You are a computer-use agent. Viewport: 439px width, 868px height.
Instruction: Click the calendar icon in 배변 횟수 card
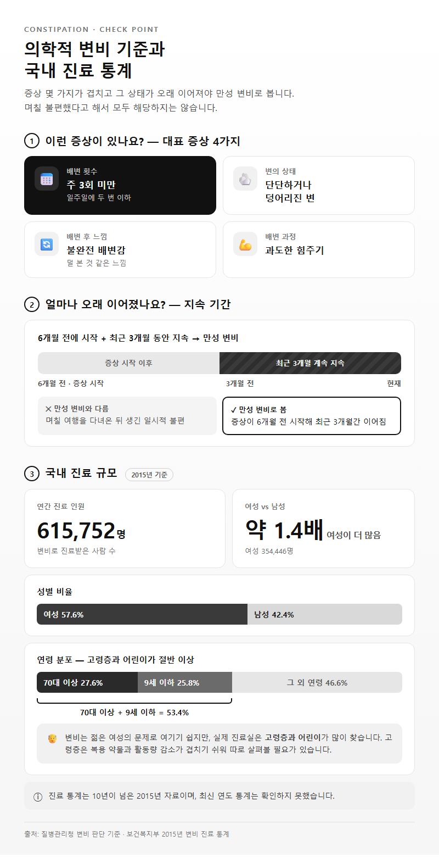(x=47, y=179)
